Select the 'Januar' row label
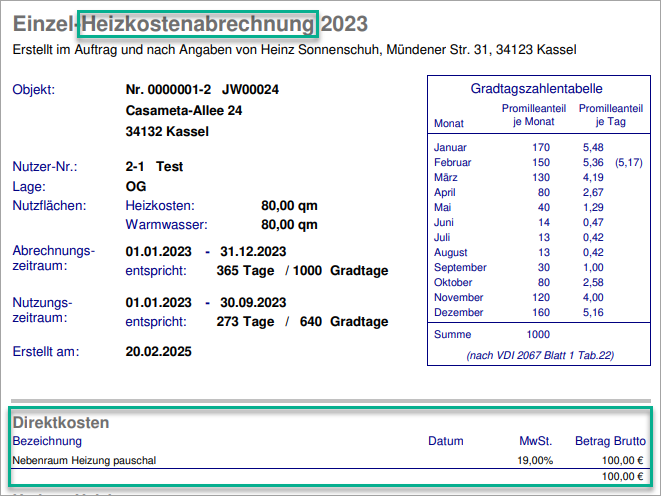Viewport: 661px width, 496px height. 450,147
